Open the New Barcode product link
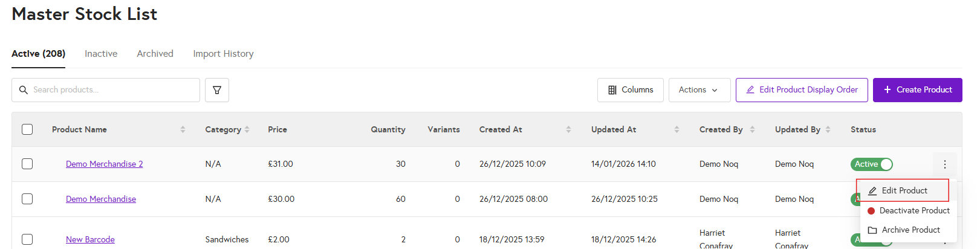The width and height of the screenshot is (980, 249). (90, 239)
